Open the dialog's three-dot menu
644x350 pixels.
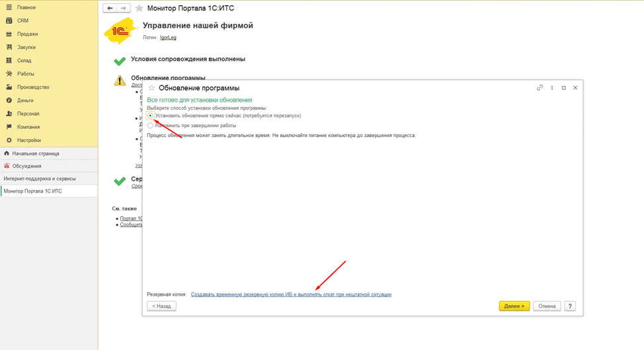(552, 88)
